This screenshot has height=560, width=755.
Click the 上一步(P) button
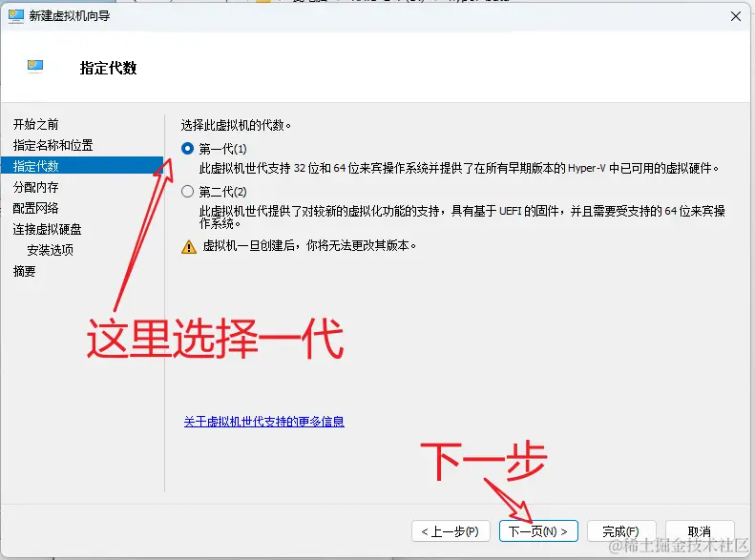[451, 531]
